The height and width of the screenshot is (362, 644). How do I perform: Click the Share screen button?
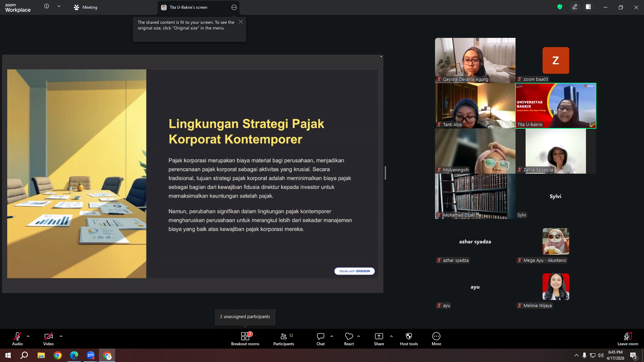pos(379,339)
